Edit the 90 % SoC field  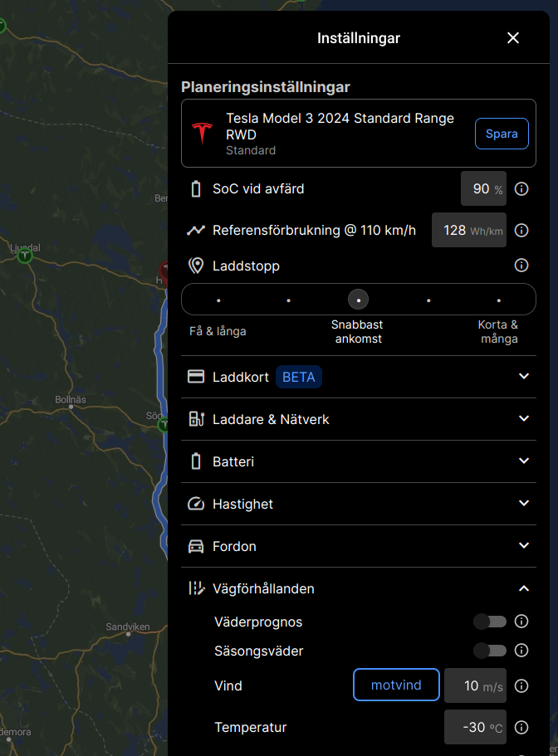pos(483,188)
